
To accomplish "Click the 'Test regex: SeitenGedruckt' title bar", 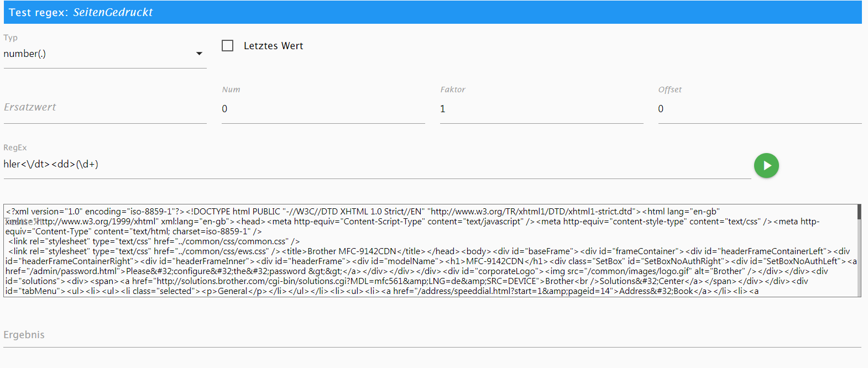I will (432, 12).
